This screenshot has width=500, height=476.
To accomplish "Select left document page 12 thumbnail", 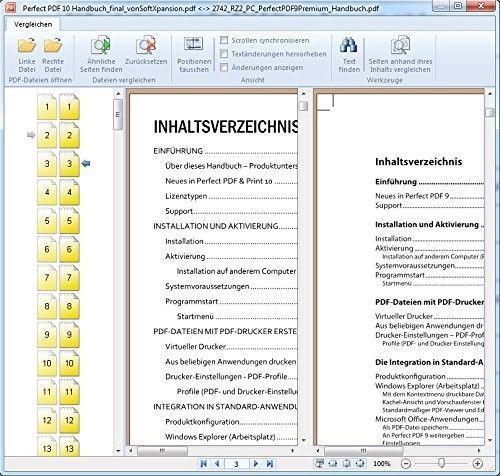I will click(x=47, y=420).
